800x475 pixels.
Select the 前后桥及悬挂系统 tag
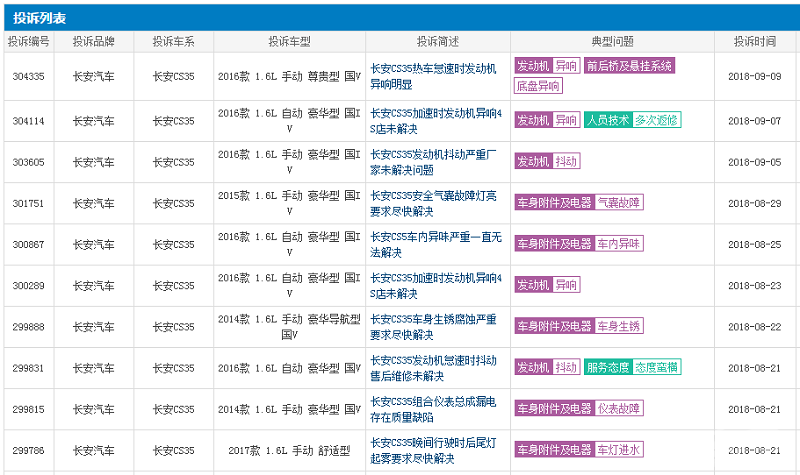point(629,65)
